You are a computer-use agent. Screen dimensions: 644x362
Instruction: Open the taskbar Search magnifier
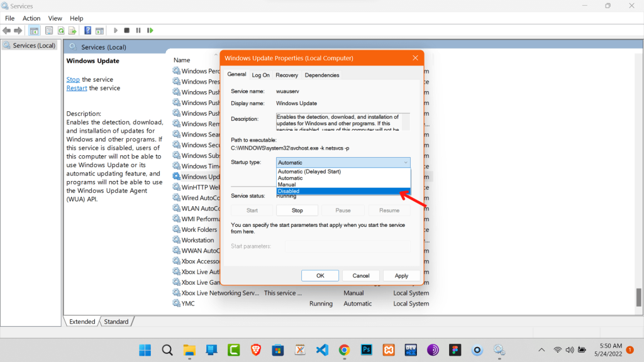[x=167, y=350]
